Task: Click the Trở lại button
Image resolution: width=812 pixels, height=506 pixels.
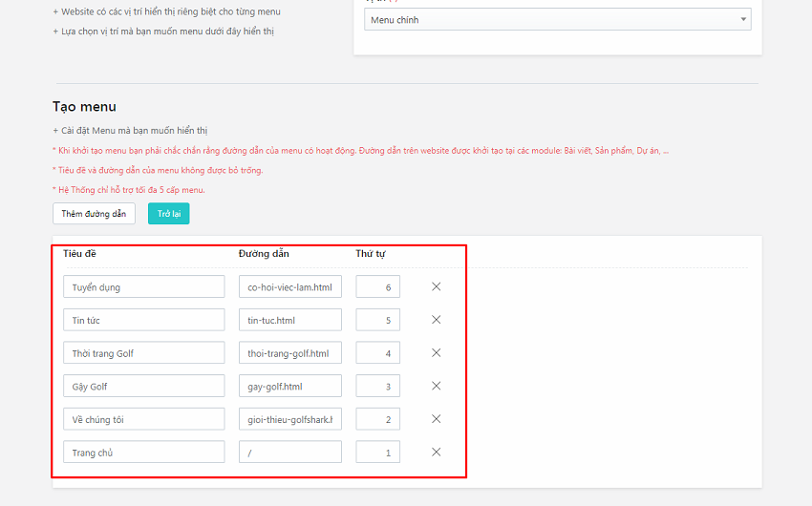Action: (169, 214)
